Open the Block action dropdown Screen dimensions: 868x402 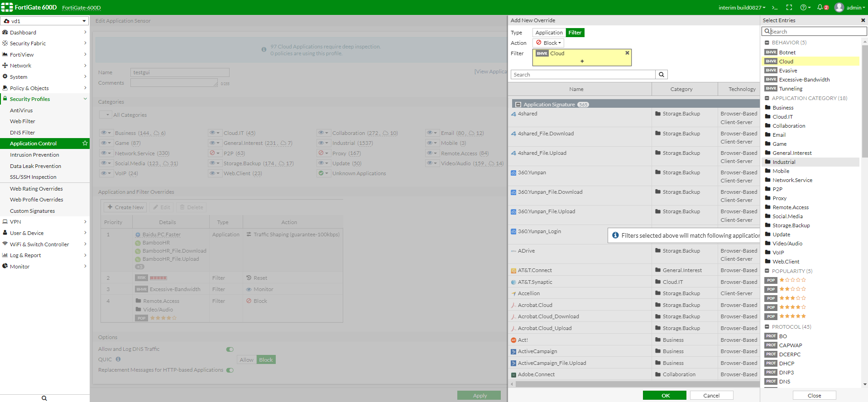548,43
